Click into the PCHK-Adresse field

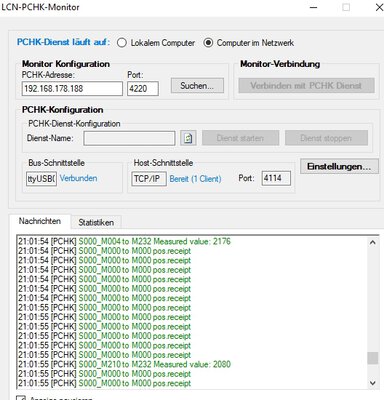(72, 89)
